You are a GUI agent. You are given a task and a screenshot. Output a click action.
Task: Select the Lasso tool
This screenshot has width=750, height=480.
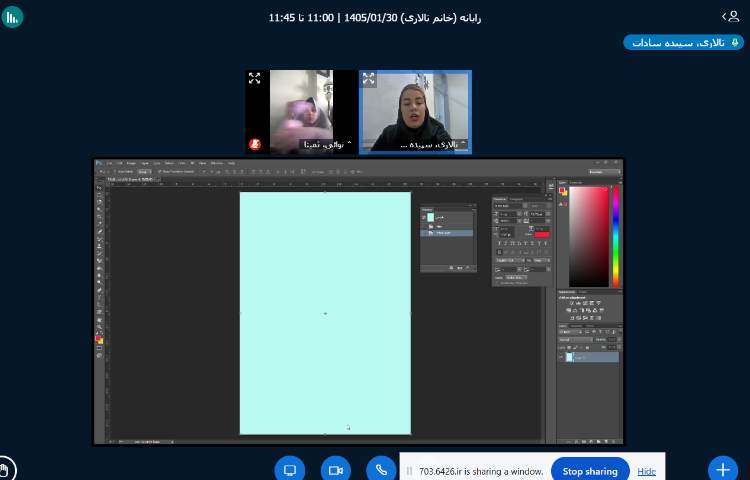pyautogui.click(x=99, y=202)
